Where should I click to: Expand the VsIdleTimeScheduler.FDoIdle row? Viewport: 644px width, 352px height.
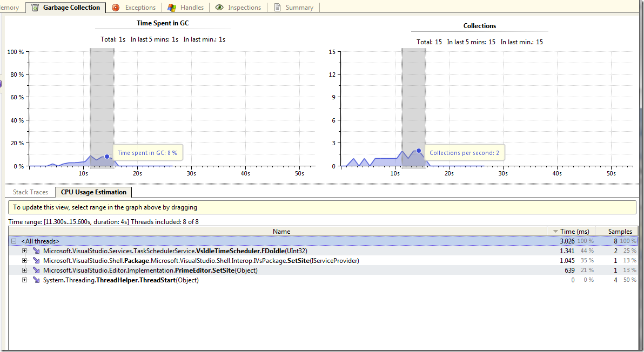[x=25, y=251]
